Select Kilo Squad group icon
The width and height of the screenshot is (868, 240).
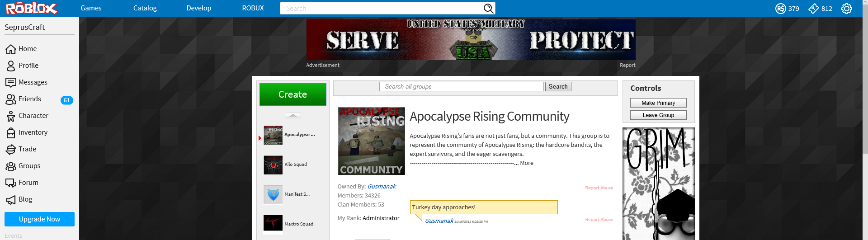[x=273, y=165]
